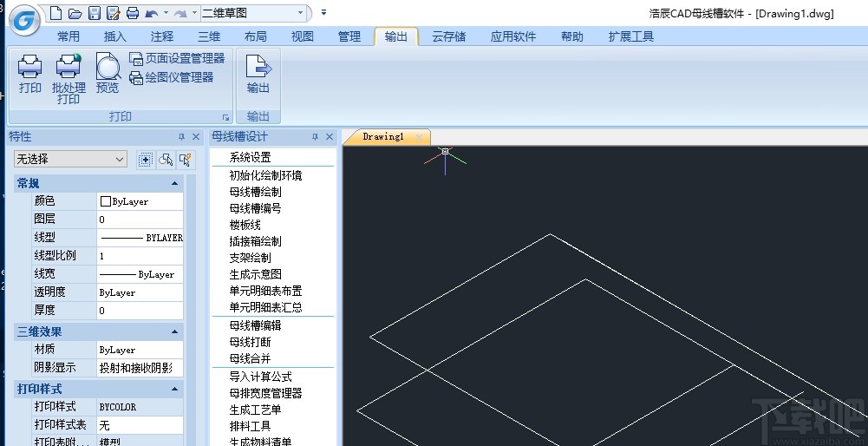Click 单元明细表汇总 entry
Screen dimensions: 868x446
[x=265, y=307]
